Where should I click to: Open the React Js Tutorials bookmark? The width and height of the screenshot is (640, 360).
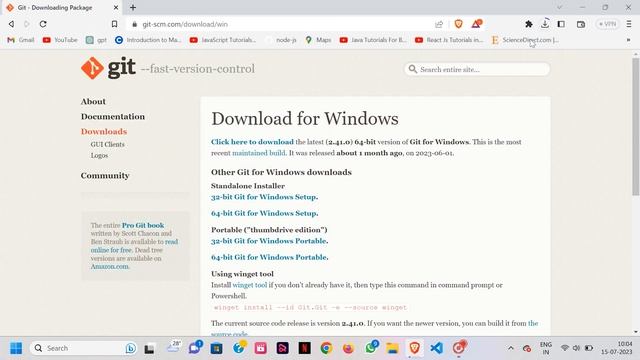(x=449, y=40)
